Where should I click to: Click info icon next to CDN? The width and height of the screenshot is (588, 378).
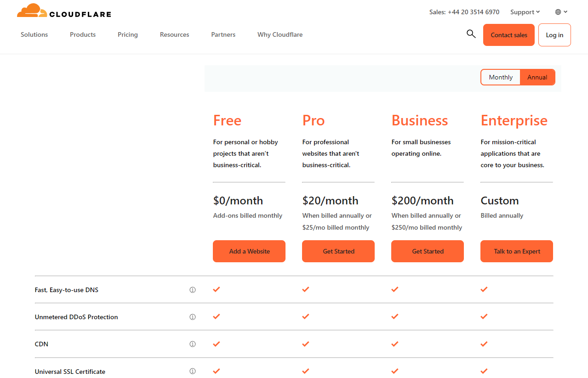pyautogui.click(x=193, y=344)
